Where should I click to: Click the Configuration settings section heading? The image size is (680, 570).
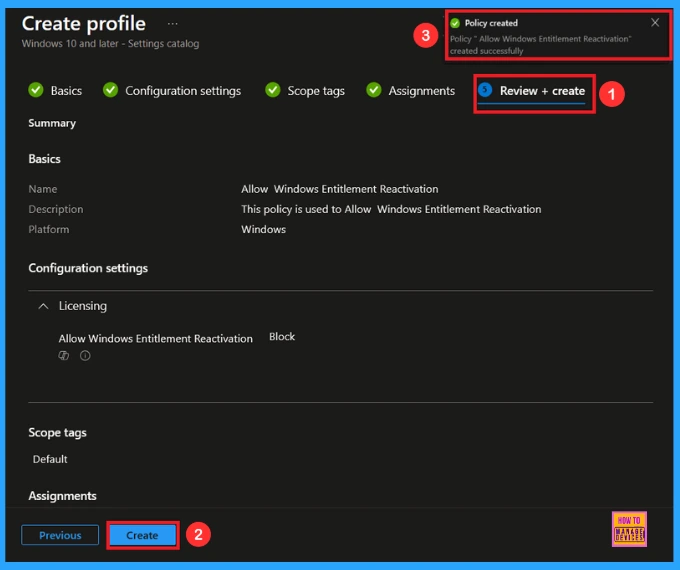pyautogui.click(x=88, y=268)
